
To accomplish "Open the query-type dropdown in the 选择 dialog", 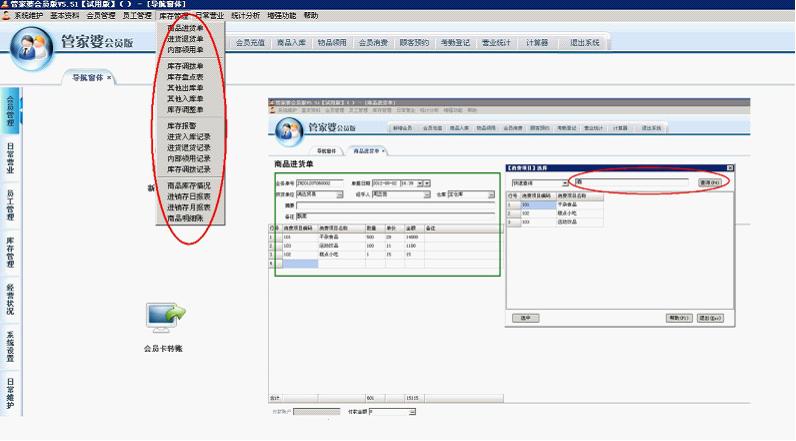I will click(x=565, y=183).
